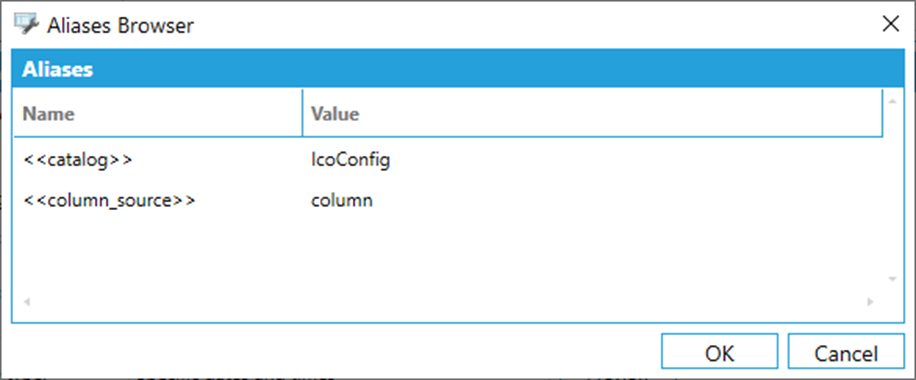Select the <<catalog>> alias name
The width and height of the screenshot is (916, 380).
78,160
